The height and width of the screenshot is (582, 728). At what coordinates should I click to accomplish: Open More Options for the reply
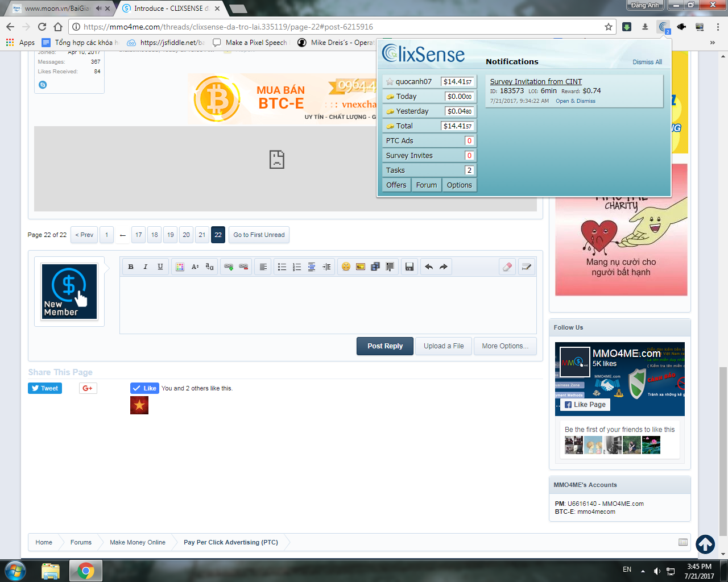click(x=505, y=346)
